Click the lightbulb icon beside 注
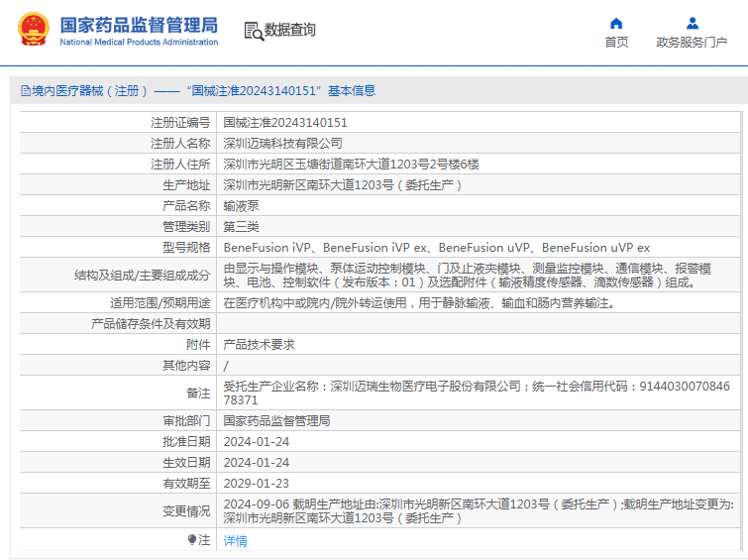This screenshot has height=560, width=748. (x=192, y=540)
